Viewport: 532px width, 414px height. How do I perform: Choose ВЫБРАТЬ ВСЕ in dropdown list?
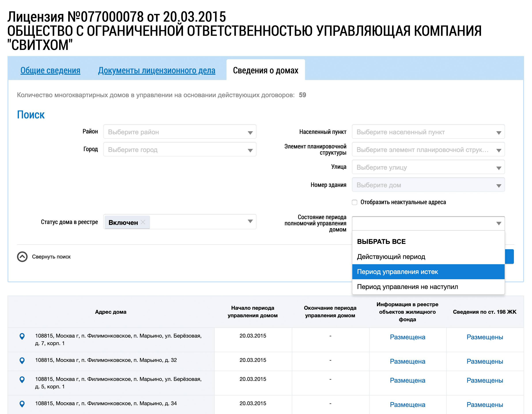[428, 242]
